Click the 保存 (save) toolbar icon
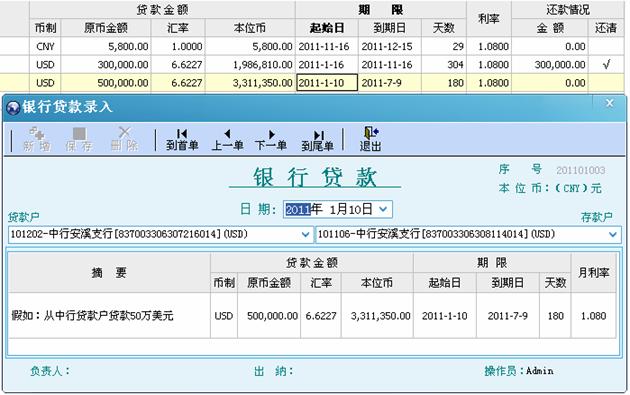Viewport: 630px width, 395px height. 79,139
